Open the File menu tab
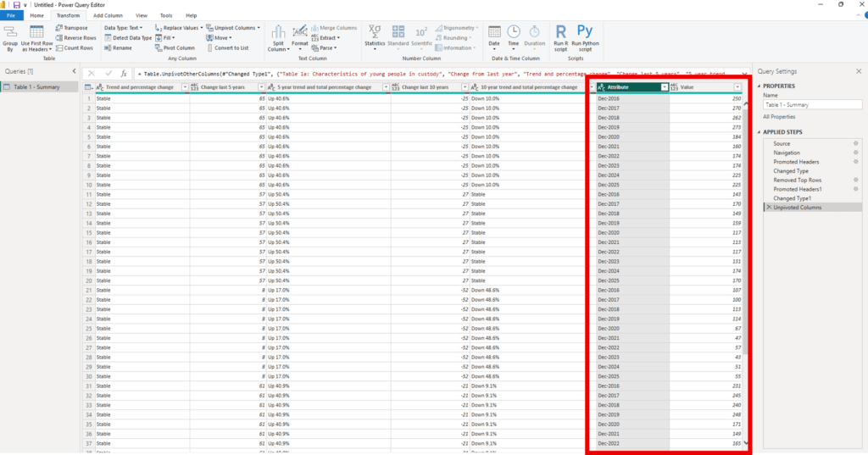The height and width of the screenshot is (455, 868). [12, 15]
